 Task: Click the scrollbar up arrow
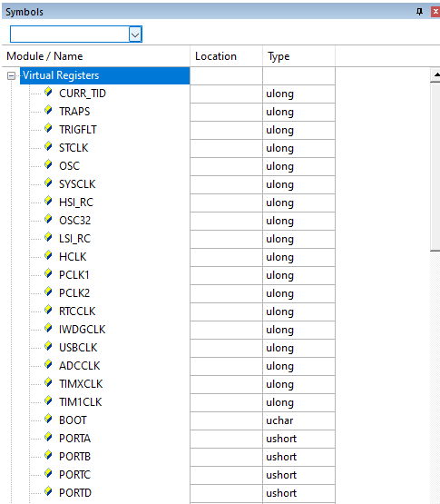[435, 74]
